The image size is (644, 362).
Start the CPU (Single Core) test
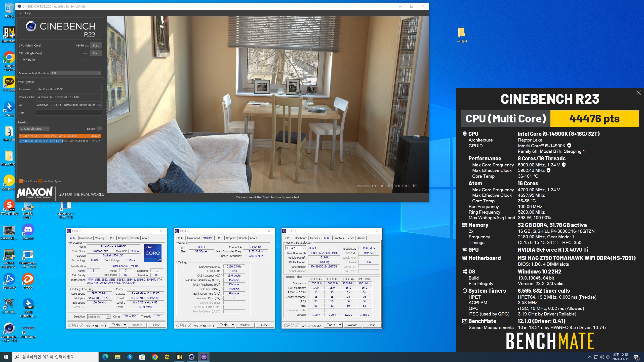coord(96,53)
